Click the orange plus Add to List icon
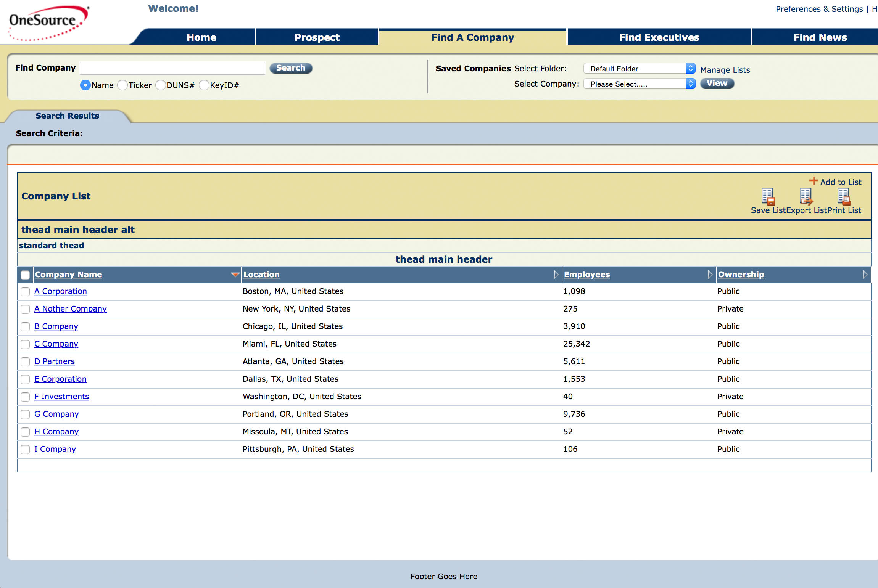The width and height of the screenshot is (878, 588). click(x=813, y=181)
